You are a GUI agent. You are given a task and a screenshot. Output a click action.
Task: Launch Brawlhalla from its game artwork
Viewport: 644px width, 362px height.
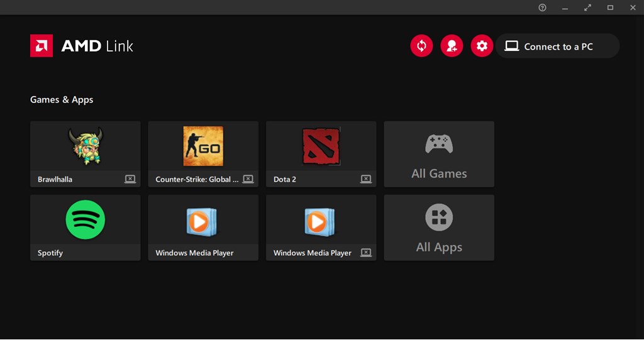pyautogui.click(x=86, y=146)
